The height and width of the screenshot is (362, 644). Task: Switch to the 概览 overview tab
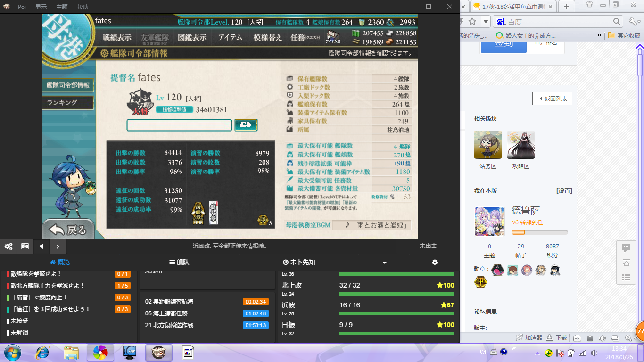tap(60, 262)
